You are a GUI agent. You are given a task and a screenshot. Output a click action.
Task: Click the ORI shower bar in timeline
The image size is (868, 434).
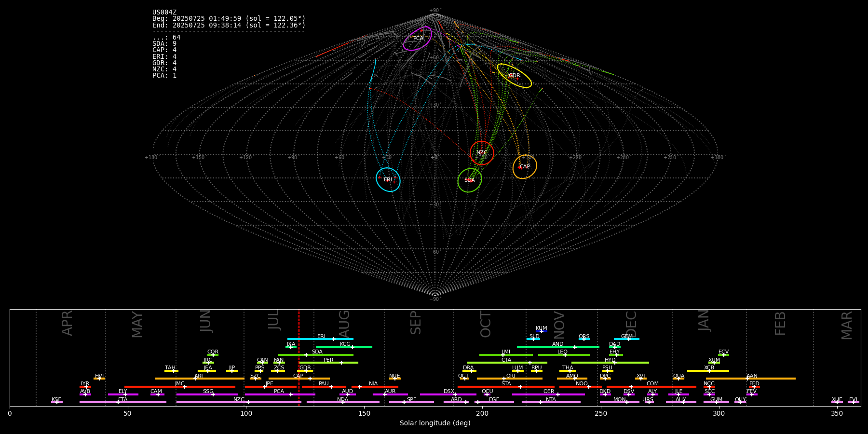coord(510,379)
